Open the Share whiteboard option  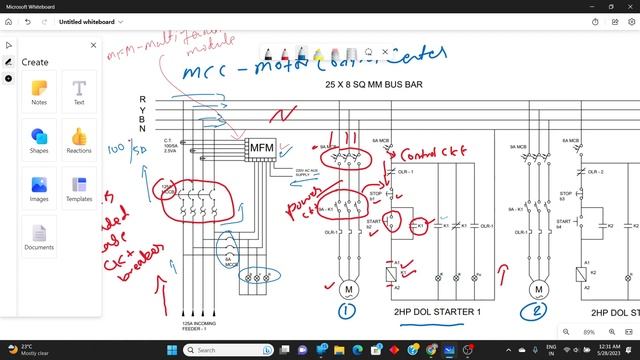point(615,22)
